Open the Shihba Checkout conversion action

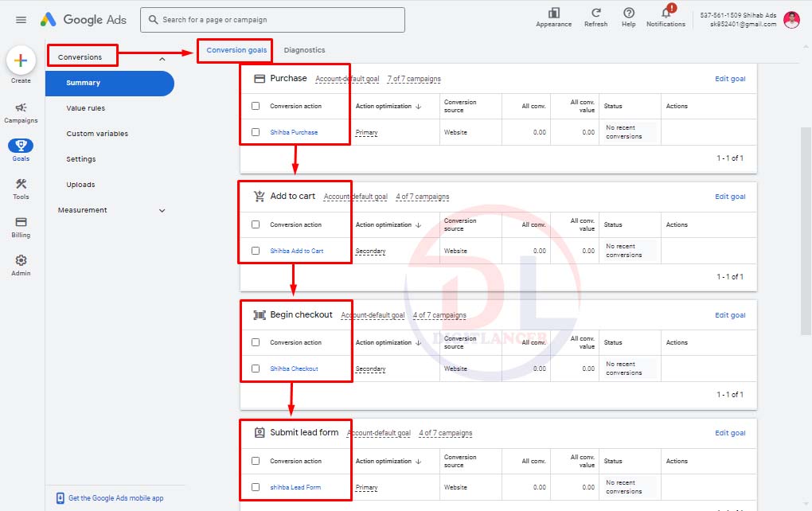(294, 369)
